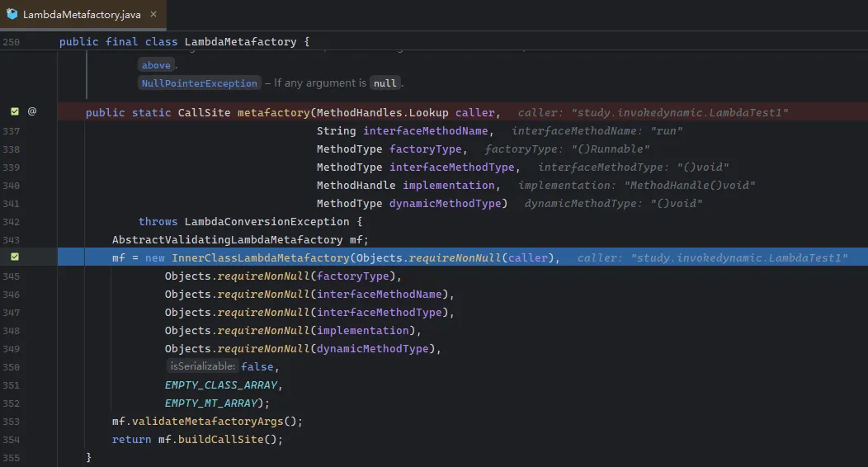The width and height of the screenshot is (868, 467).
Task: Click the LambdaConversionException type
Action: click(x=267, y=222)
